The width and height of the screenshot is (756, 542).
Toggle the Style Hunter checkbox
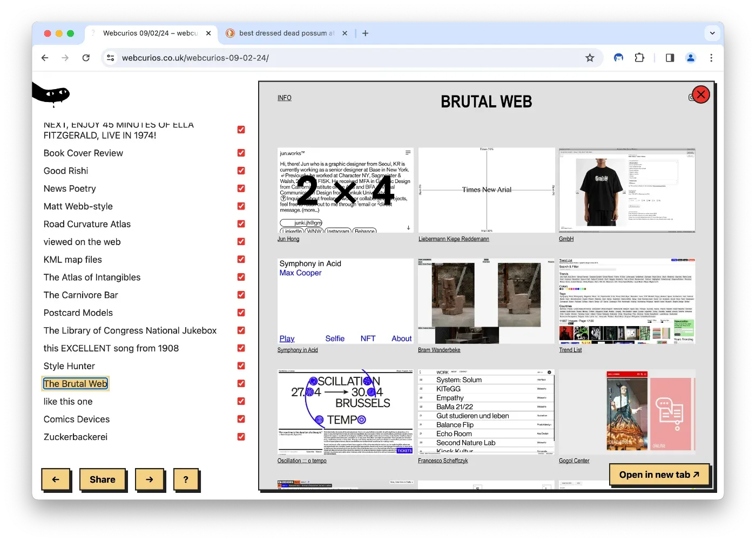pyautogui.click(x=241, y=365)
